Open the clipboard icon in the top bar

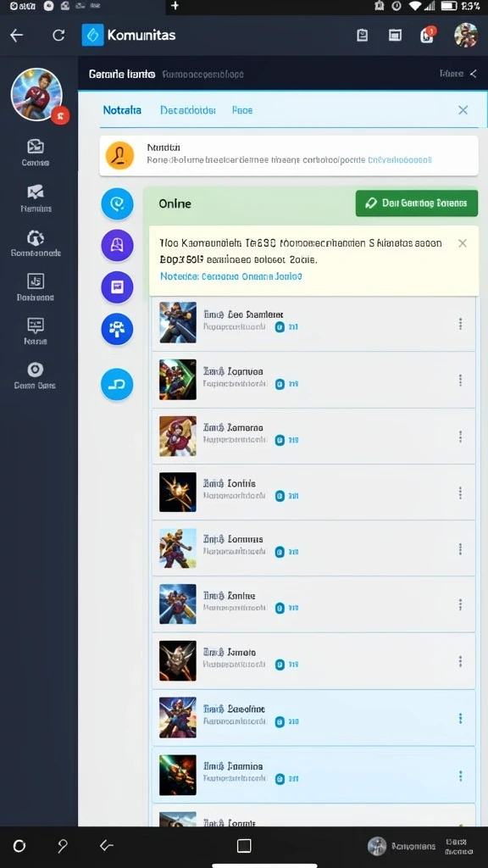click(x=362, y=36)
